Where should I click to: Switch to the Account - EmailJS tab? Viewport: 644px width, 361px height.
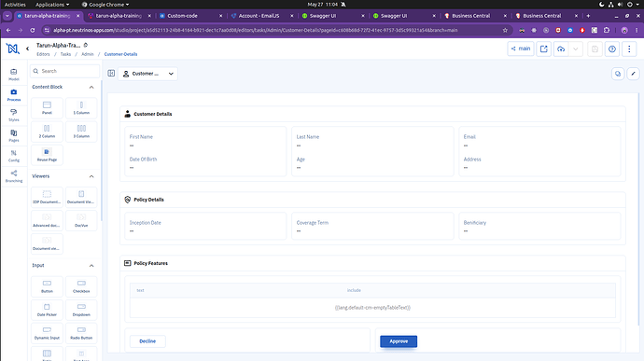coord(261,16)
